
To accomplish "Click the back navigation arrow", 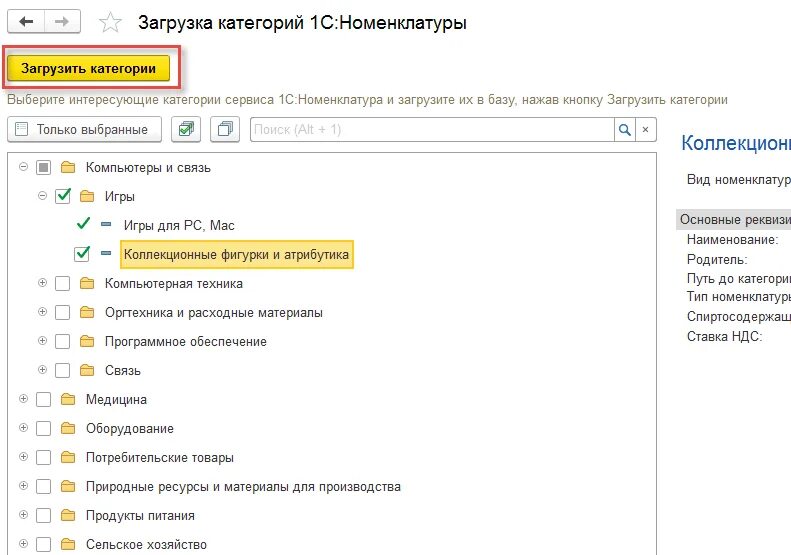I will (x=26, y=22).
